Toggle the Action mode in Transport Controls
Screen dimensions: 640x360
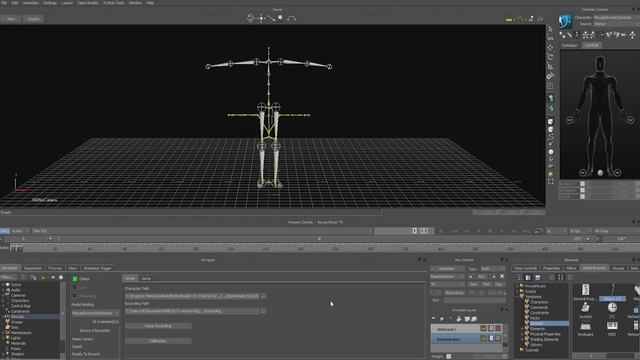(x=19, y=231)
